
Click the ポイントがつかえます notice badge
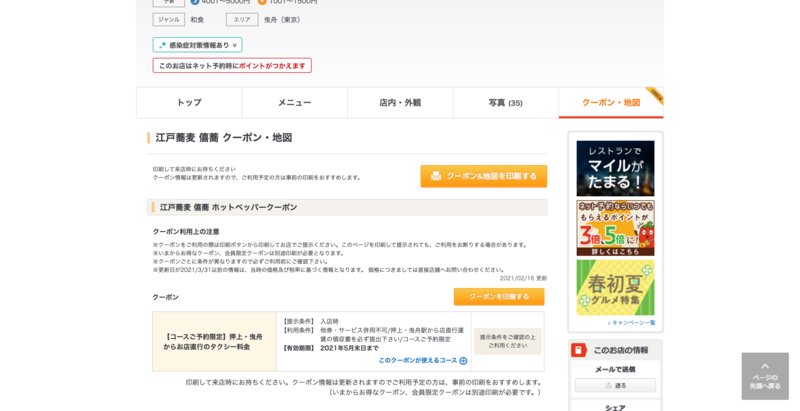(232, 65)
